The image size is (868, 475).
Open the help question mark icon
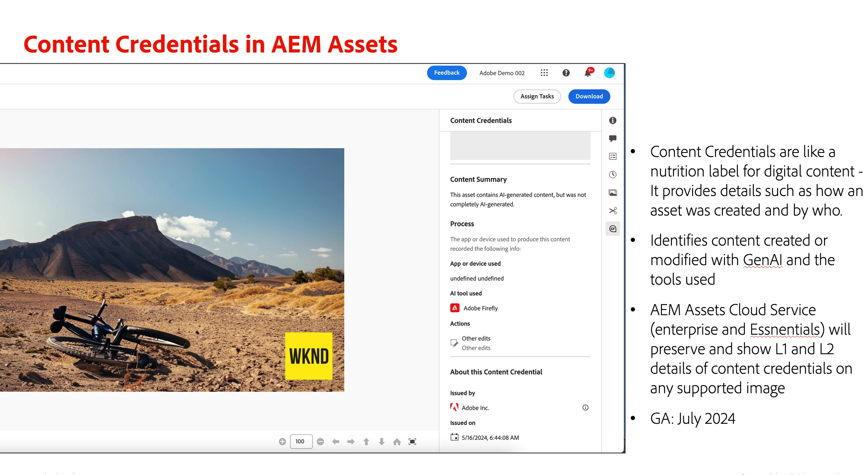(x=566, y=73)
